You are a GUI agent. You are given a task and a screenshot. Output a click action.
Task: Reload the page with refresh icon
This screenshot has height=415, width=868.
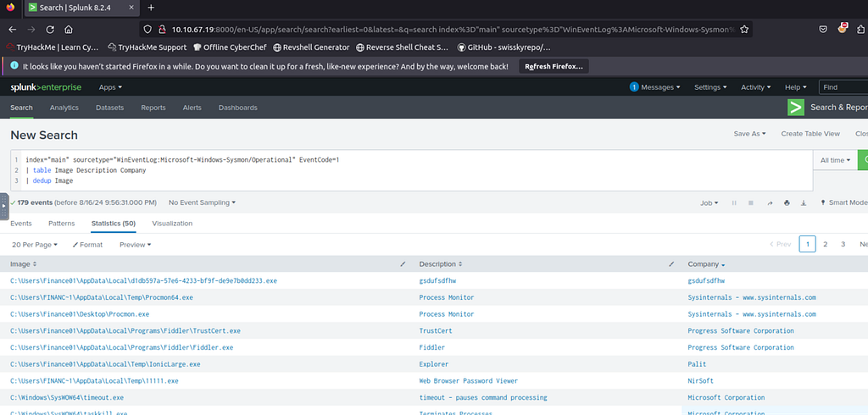pos(50,30)
